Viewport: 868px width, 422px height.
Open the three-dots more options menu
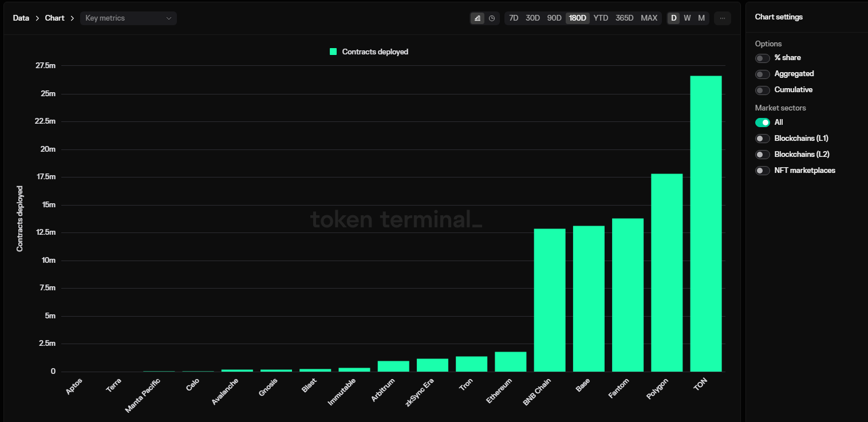723,18
